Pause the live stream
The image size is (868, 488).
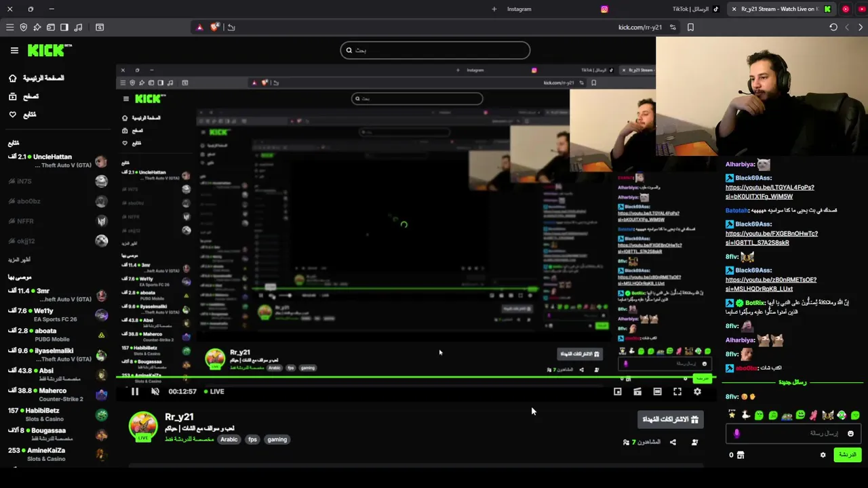click(135, 391)
